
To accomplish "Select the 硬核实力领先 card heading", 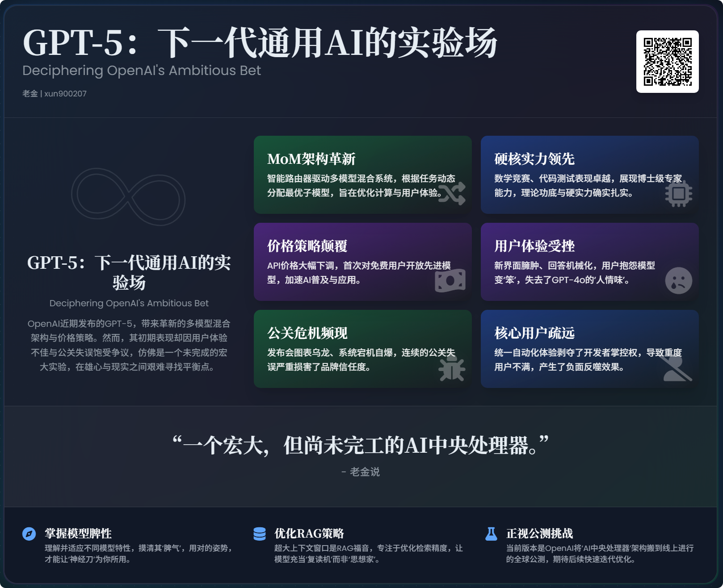I will tap(534, 159).
